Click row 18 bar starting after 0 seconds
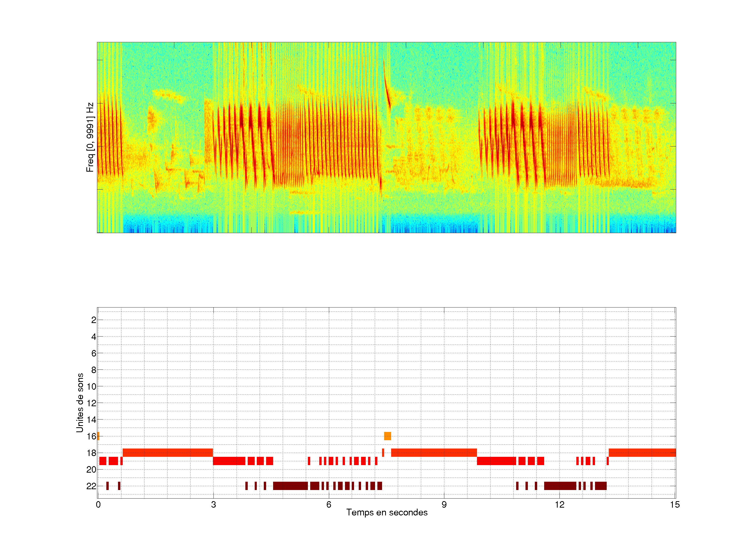The height and width of the screenshot is (560, 747). coord(168,453)
